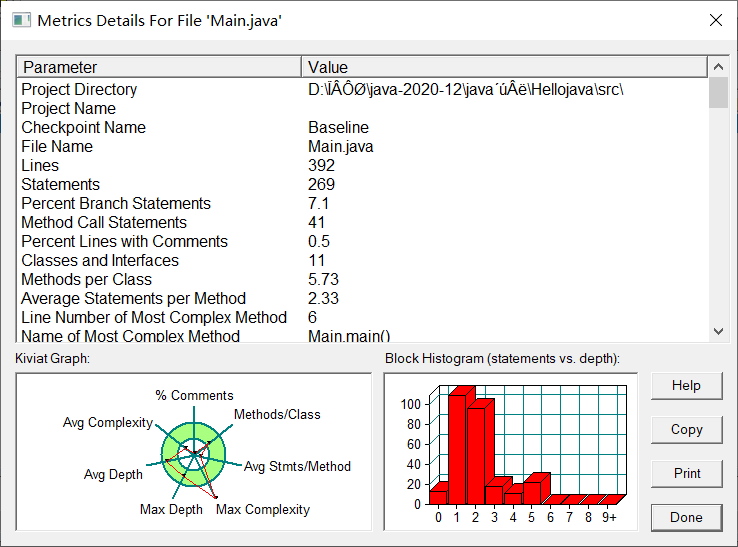This screenshot has height=547, width=738.
Task: Select Name of Most Complex Method row
Action: pos(362,335)
